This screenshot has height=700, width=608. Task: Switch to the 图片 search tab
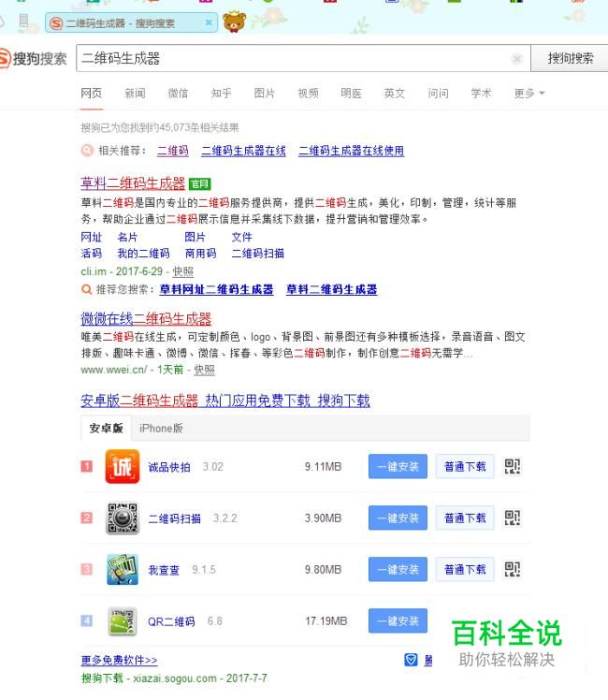[265, 94]
